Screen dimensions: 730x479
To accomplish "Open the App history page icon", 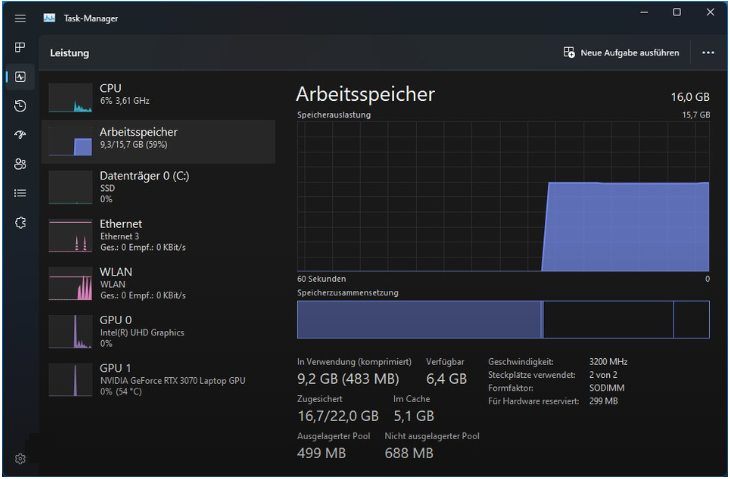I will (x=20, y=106).
